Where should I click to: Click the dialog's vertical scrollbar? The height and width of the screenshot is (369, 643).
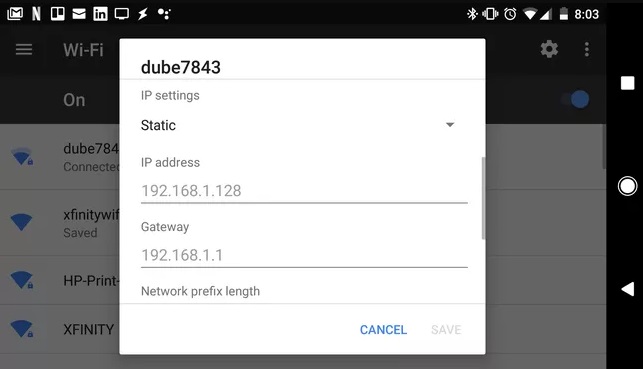(x=483, y=198)
